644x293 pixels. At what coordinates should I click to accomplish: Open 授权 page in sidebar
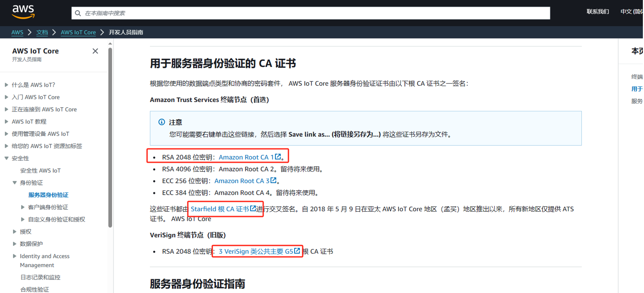(26, 232)
